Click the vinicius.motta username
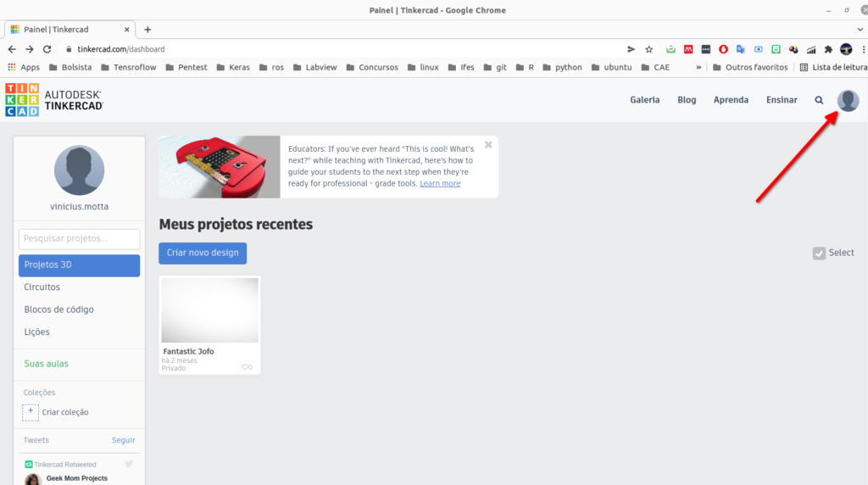The image size is (868, 485). 79,207
